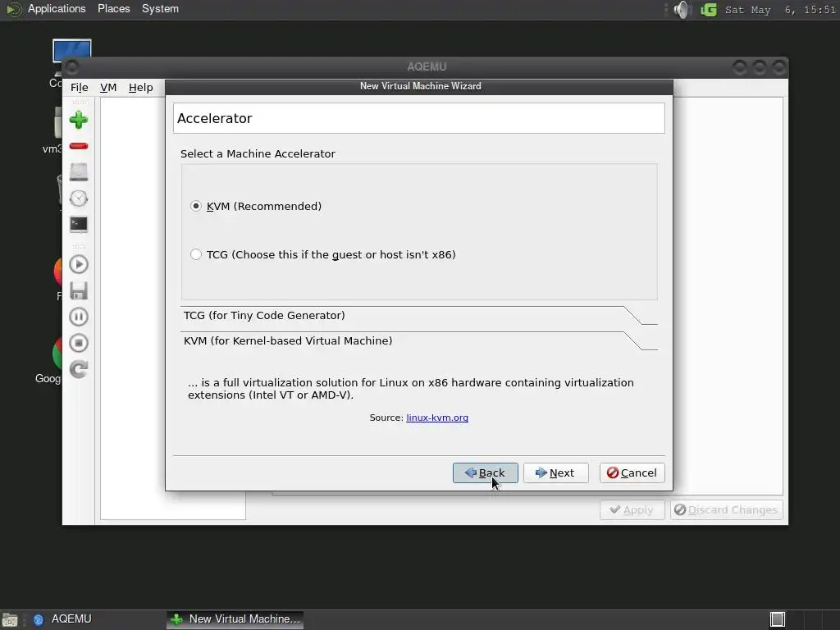Image resolution: width=840 pixels, height=630 pixels.
Task: Go Back in the wizard
Action: point(486,473)
